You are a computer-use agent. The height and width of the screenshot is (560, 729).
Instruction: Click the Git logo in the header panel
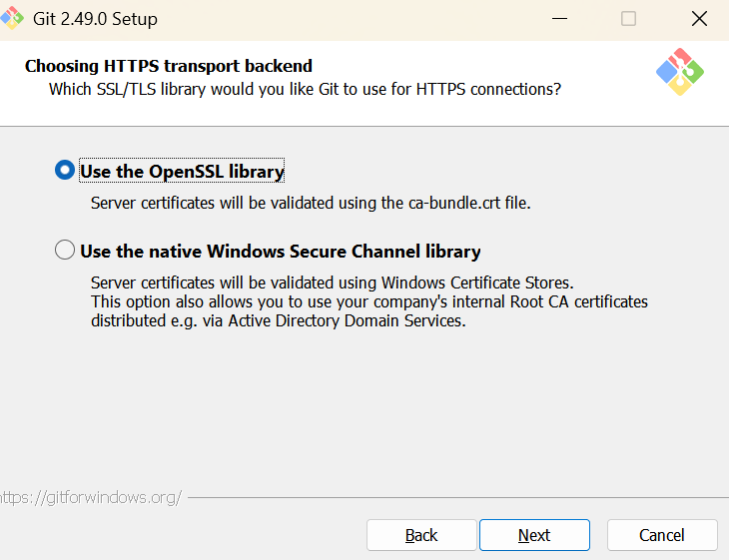point(680,72)
